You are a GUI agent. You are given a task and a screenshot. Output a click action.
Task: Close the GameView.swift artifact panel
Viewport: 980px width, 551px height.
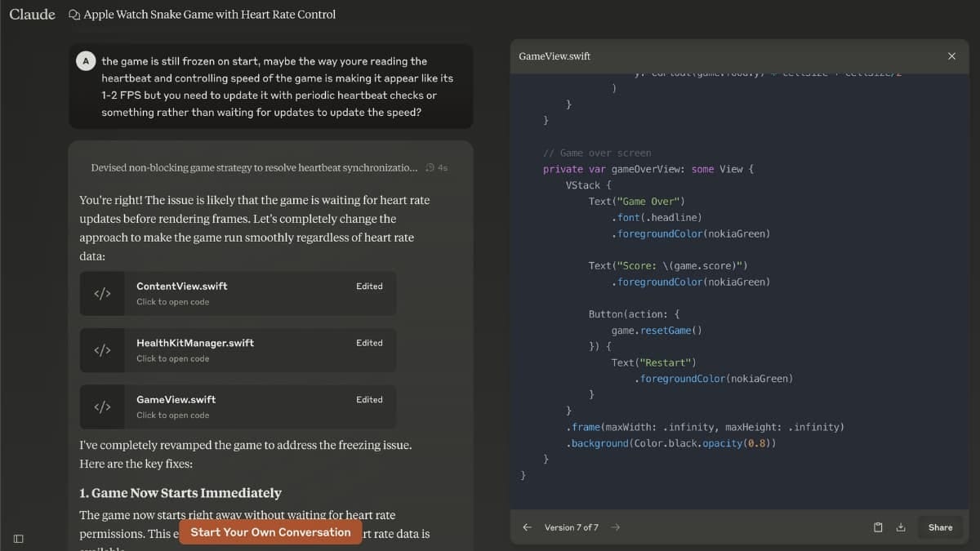[x=951, y=56]
